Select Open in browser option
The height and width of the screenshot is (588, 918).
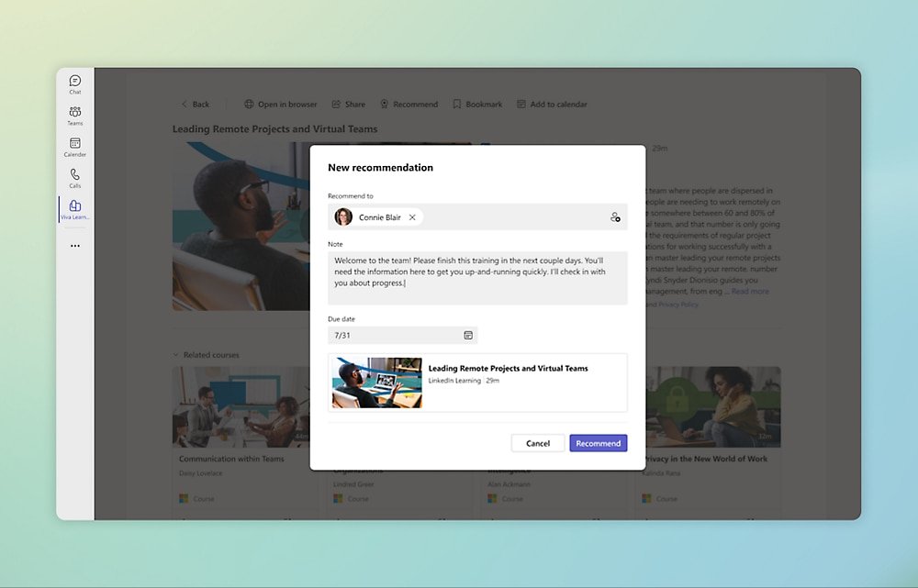pos(280,105)
